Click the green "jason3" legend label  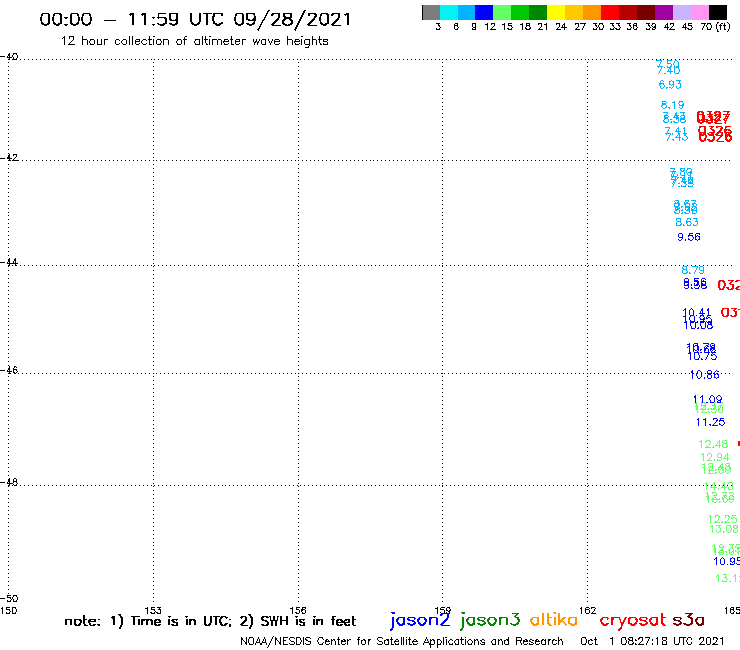point(490,620)
